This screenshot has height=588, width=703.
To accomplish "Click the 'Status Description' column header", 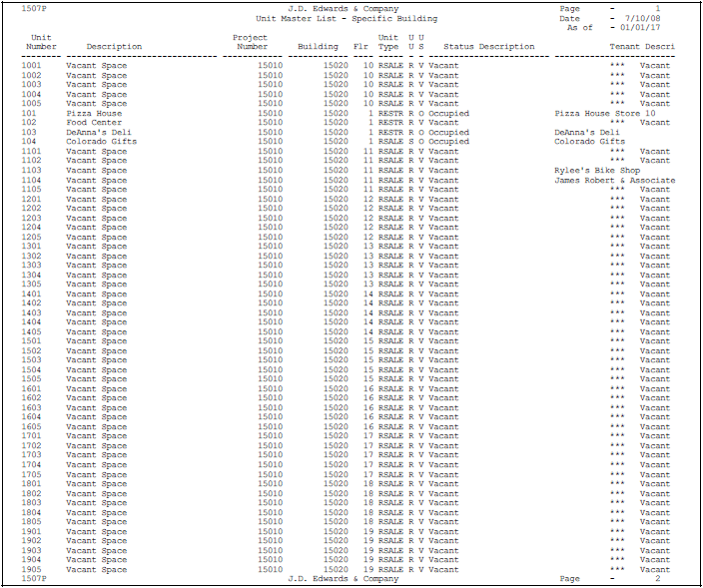I will point(489,47).
